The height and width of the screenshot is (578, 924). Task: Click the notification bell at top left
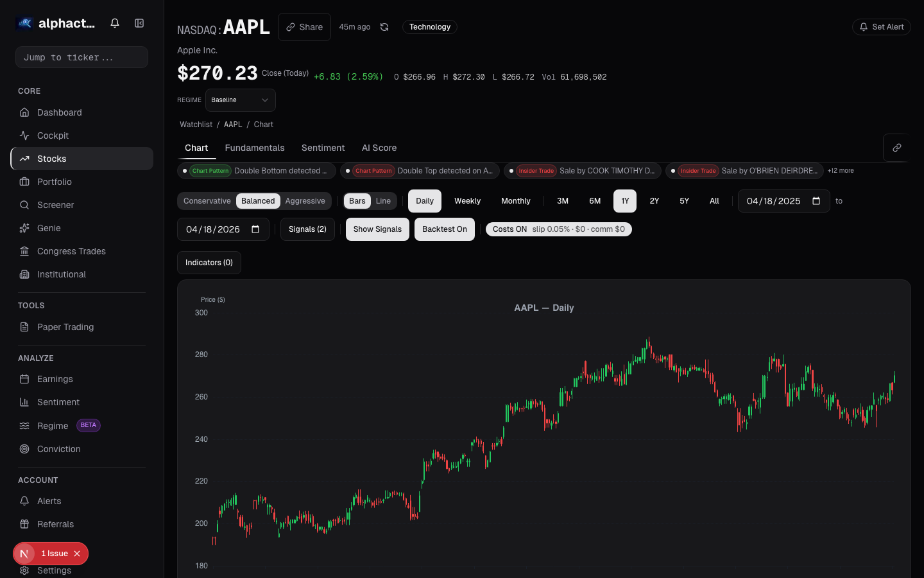tap(114, 22)
